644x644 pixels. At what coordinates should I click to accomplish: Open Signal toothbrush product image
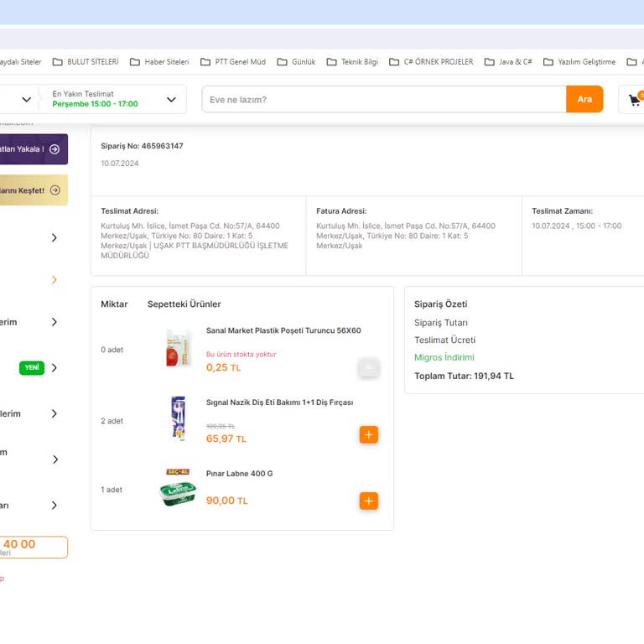(x=179, y=418)
